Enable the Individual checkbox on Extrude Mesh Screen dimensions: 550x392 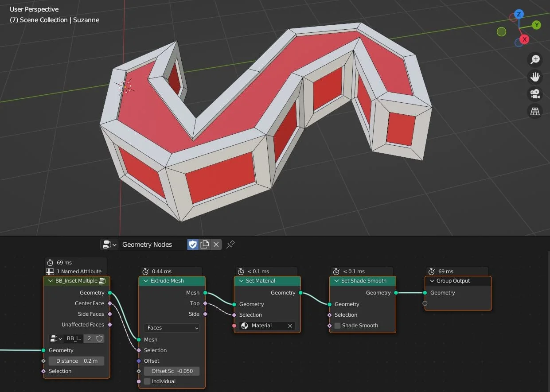click(146, 381)
